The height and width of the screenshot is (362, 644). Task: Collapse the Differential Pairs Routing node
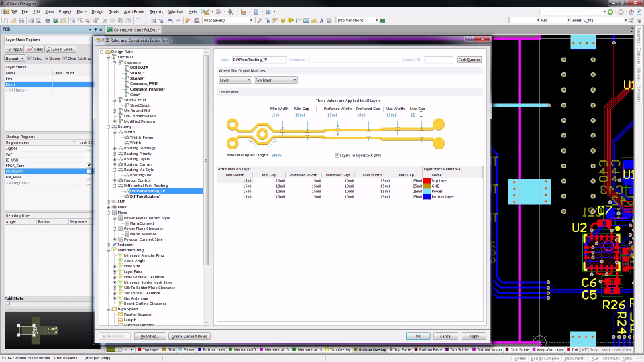(115, 186)
